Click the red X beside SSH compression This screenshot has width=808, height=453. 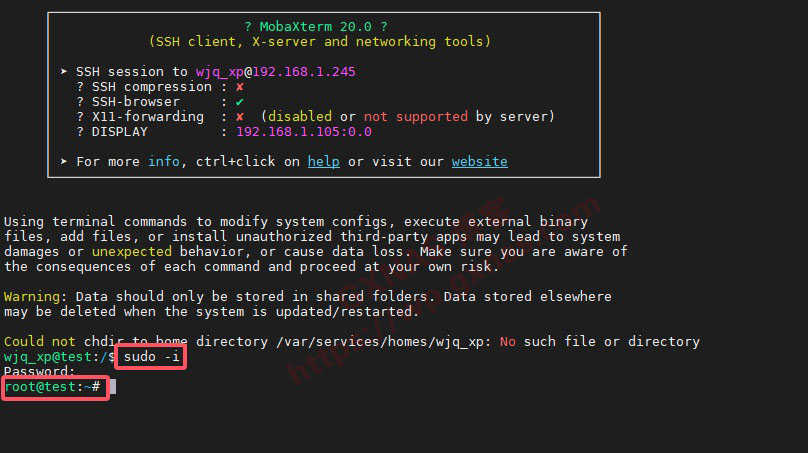tap(240, 87)
